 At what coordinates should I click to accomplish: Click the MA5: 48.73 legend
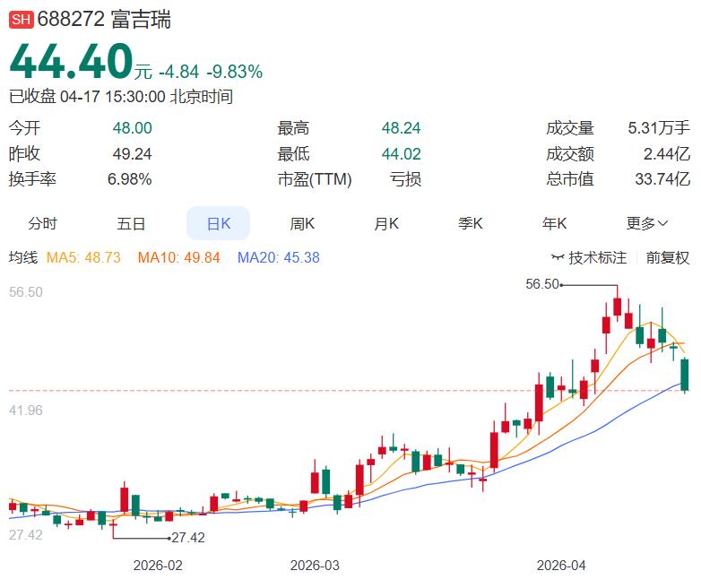point(83,257)
